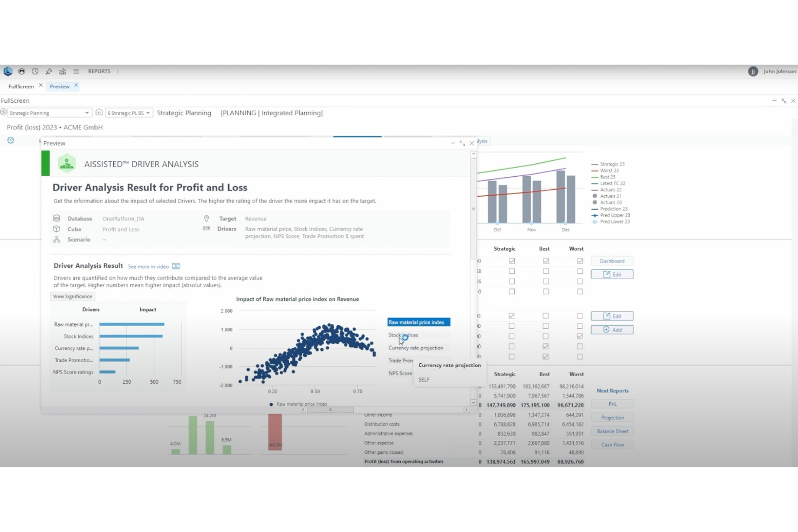Toggle Worst checkbox in Dashboard row
Viewport: 798px width, 532px height.
coord(580,261)
